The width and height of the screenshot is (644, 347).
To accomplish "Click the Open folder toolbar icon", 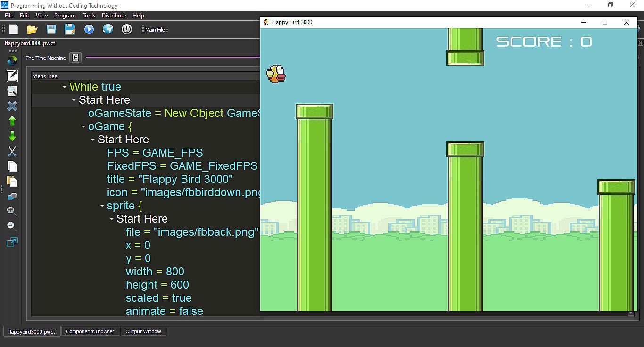I will (x=32, y=29).
